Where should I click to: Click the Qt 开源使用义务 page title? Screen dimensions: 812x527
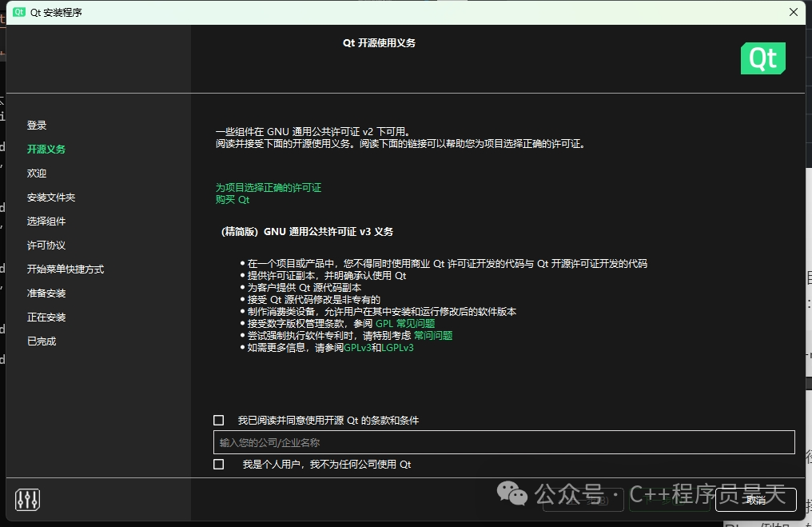[379, 43]
